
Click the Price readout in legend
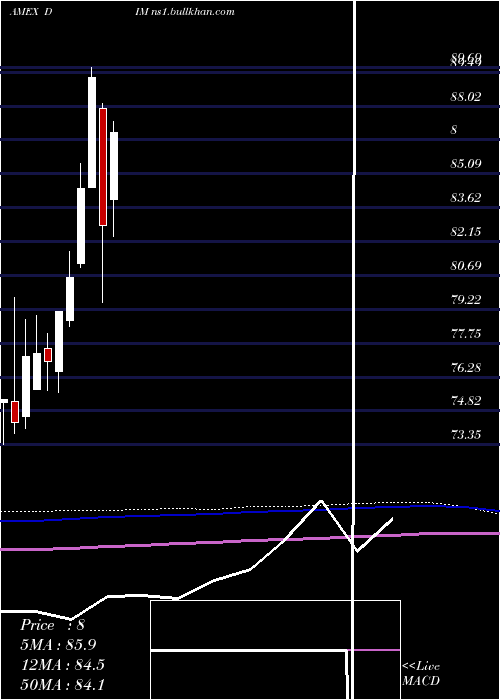[52, 625]
